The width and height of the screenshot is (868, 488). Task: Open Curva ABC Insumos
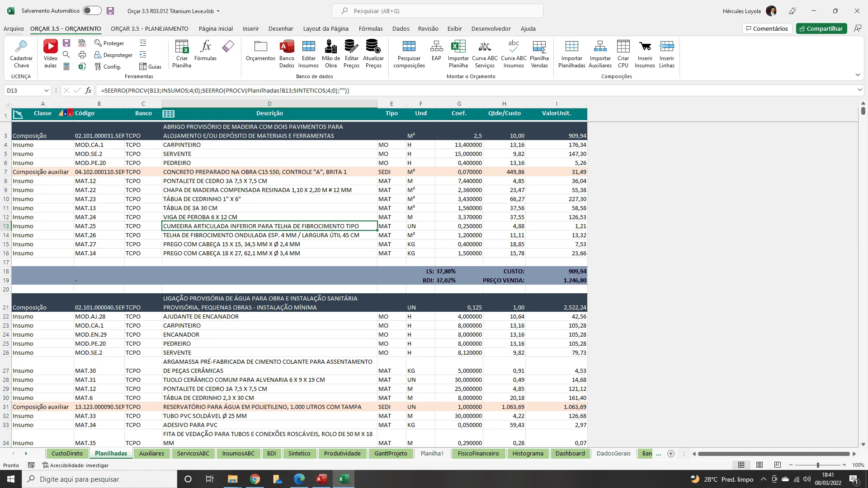pyautogui.click(x=514, y=53)
